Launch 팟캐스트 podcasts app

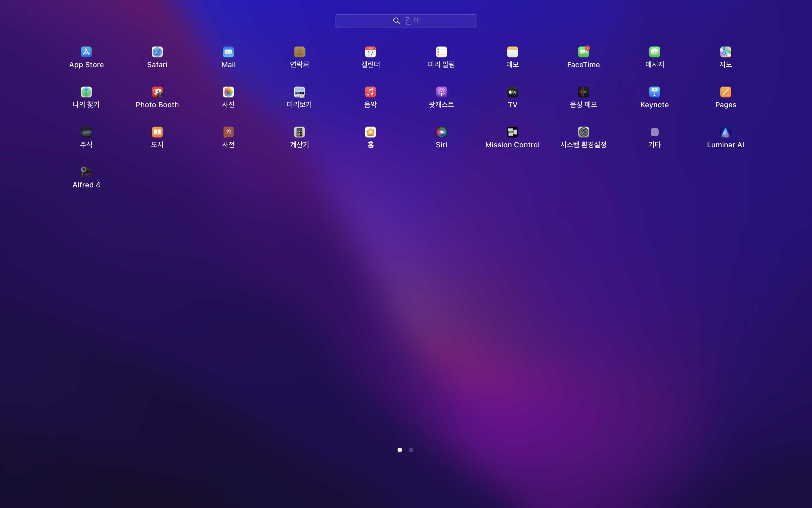[x=441, y=92]
